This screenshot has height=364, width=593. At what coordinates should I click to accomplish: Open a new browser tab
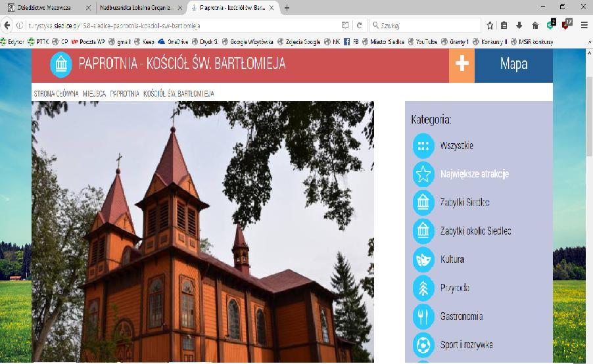tap(287, 8)
